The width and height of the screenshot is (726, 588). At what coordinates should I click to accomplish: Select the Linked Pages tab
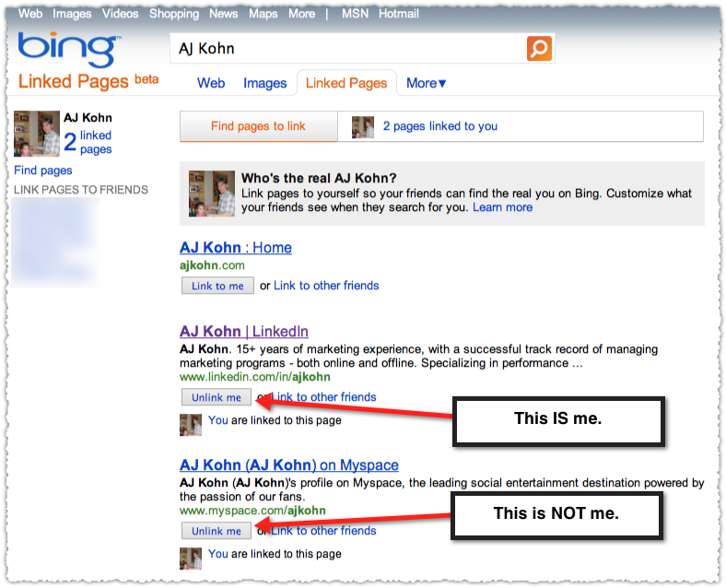346,83
